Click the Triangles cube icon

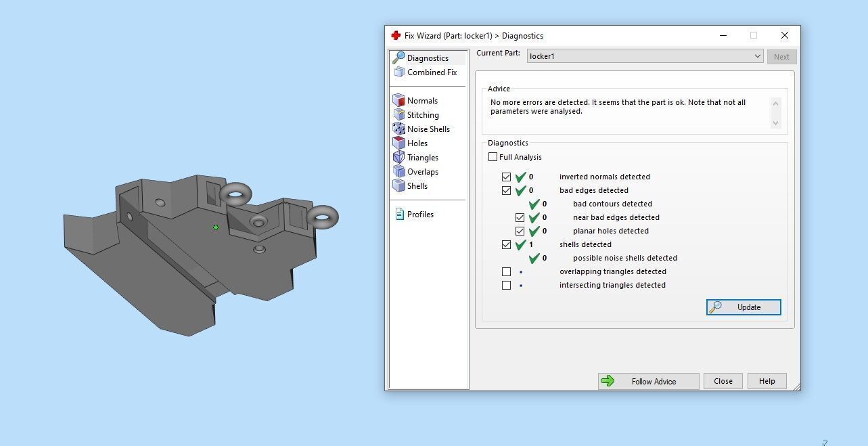click(x=398, y=157)
